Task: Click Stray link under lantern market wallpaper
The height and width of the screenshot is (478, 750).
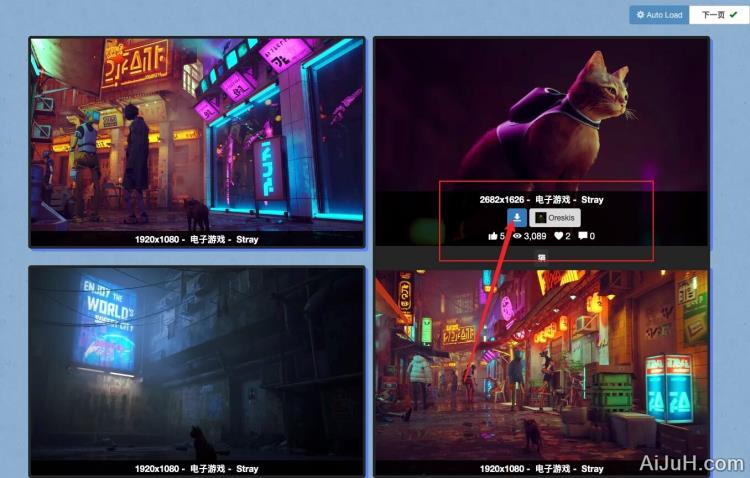Action: [592, 469]
